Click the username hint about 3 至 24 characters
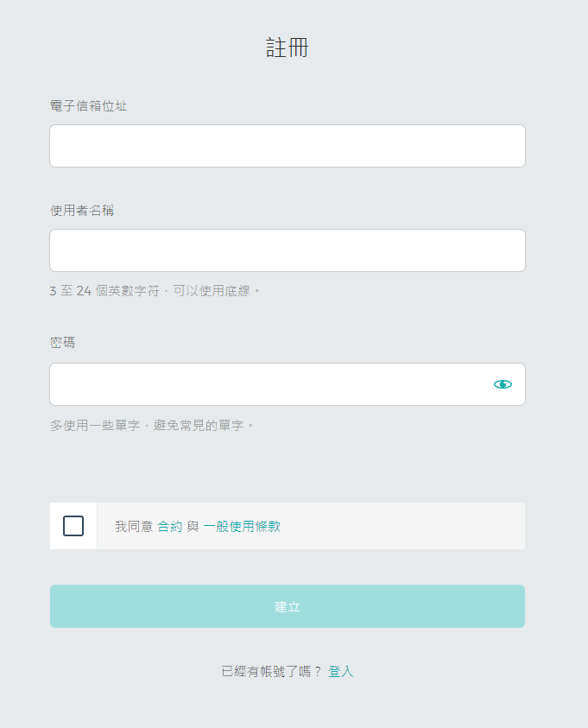 (x=155, y=291)
